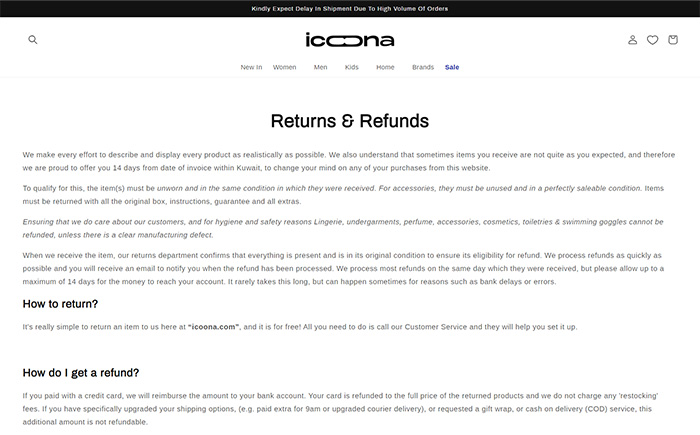700x435 pixels.
Task: Click the Returns & Refunds page title
Action: [x=350, y=121]
